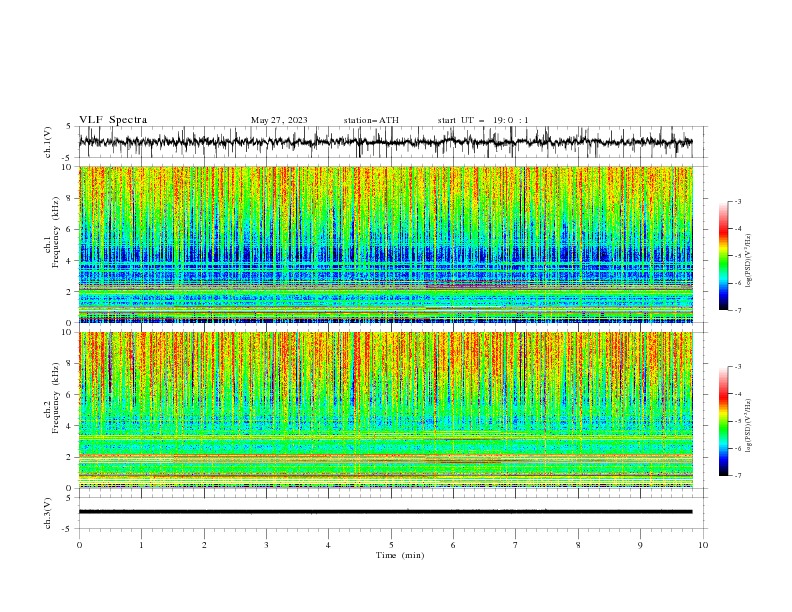Click the ch.1 voltage waveform trace
This screenshot has width=792, height=612.
pos(386,142)
